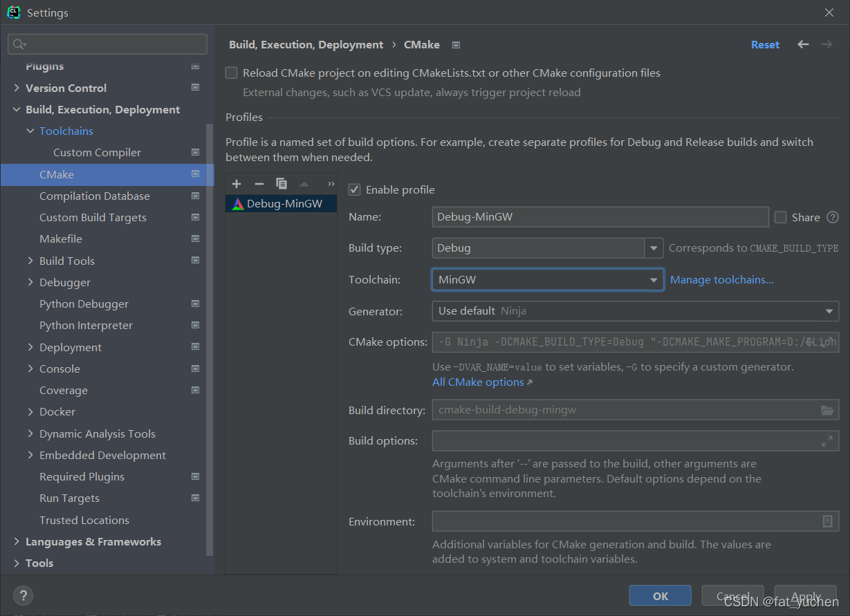Open Build directory folder browse icon
850x616 pixels.
tap(827, 410)
